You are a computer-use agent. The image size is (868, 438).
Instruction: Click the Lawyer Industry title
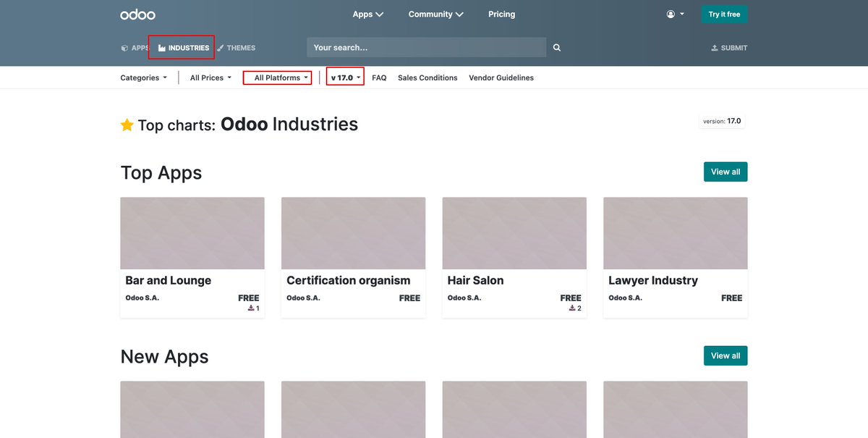click(653, 280)
